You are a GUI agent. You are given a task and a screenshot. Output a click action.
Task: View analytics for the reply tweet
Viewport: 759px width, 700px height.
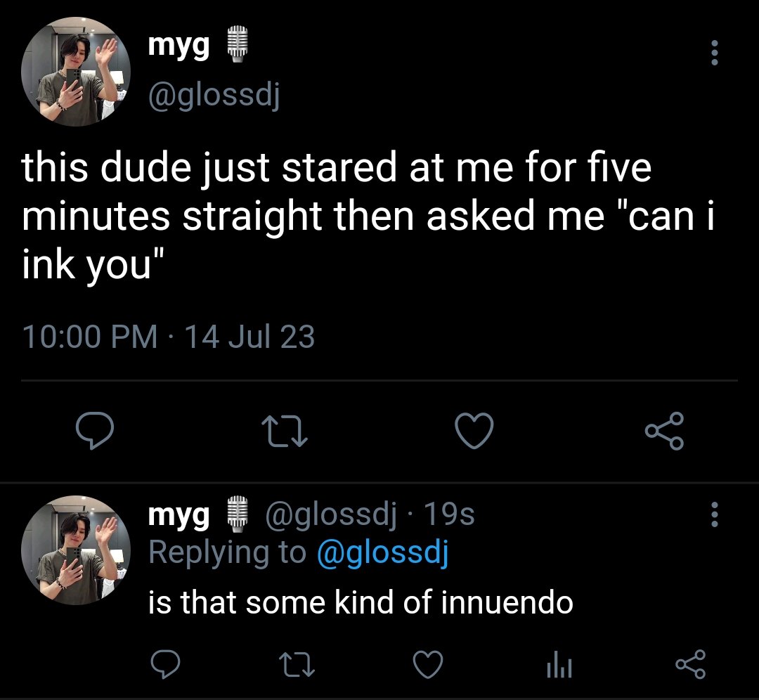click(x=559, y=664)
